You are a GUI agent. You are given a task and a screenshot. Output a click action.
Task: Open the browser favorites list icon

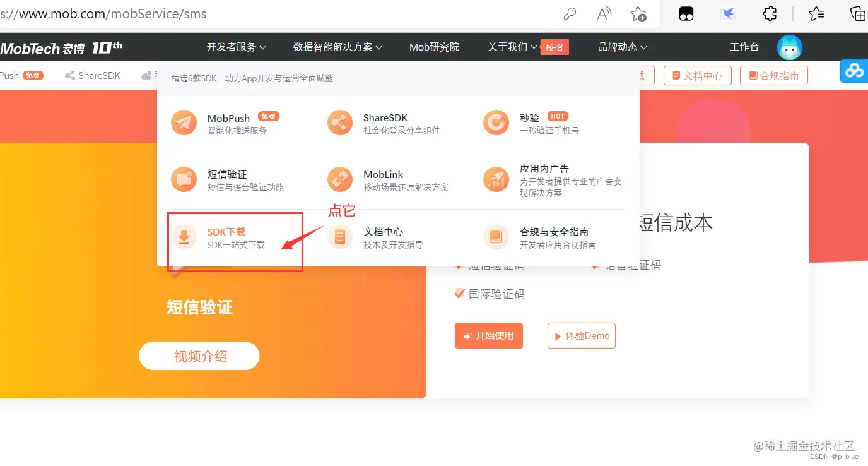816,13
